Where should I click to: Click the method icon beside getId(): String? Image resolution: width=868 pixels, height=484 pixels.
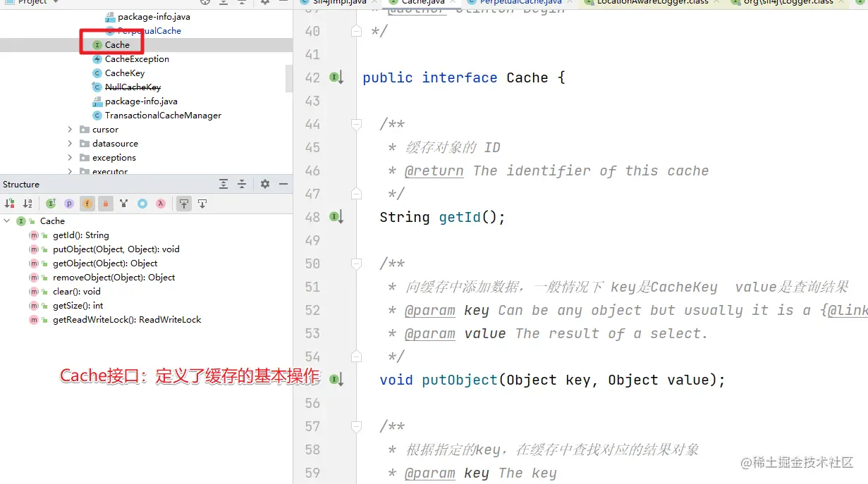coord(34,235)
